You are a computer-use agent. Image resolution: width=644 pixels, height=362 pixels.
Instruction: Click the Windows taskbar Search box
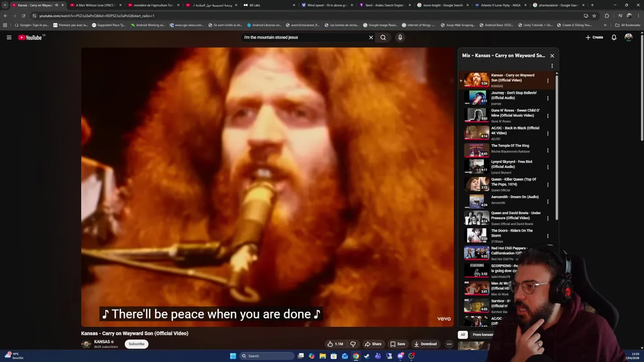(x=266, y=356)
